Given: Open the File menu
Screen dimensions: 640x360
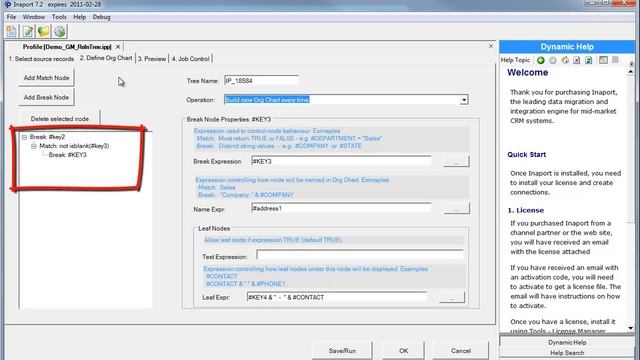Looking at the screenshot, I should pyautogui.click(x=11, y=17).
